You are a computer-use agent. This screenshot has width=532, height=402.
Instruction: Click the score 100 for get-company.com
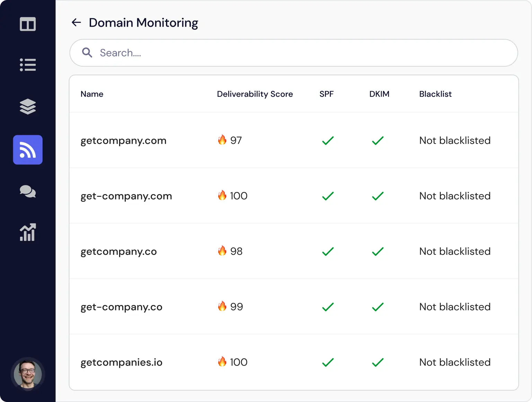coord(239,196)
